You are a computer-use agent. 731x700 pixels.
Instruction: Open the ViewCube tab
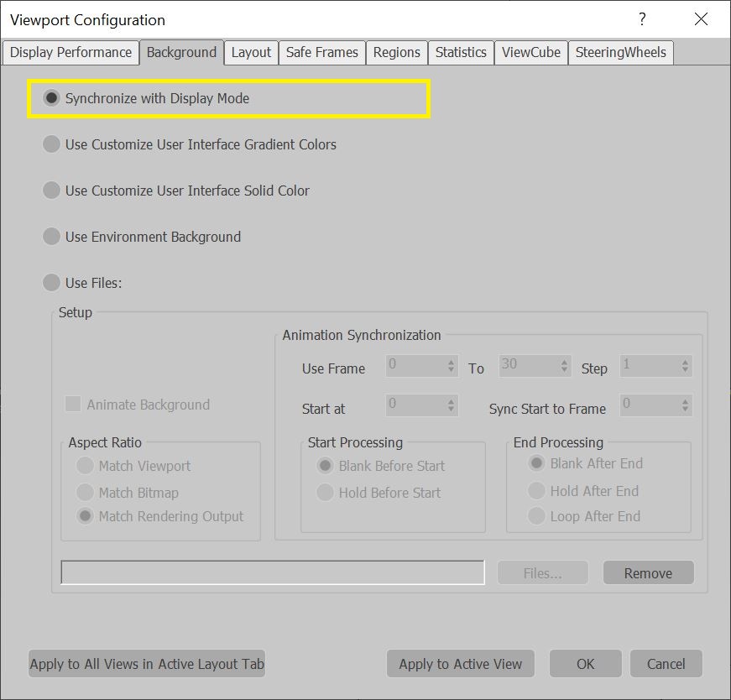point(531,52)
